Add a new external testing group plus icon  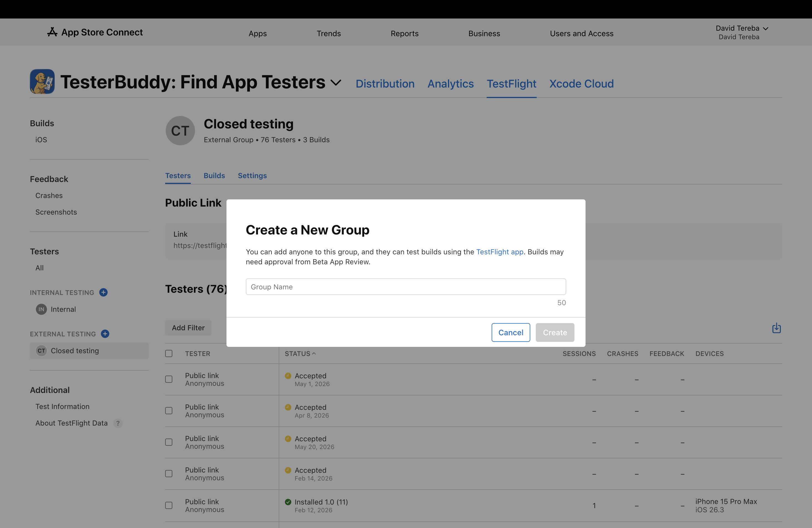click(105, 334)
